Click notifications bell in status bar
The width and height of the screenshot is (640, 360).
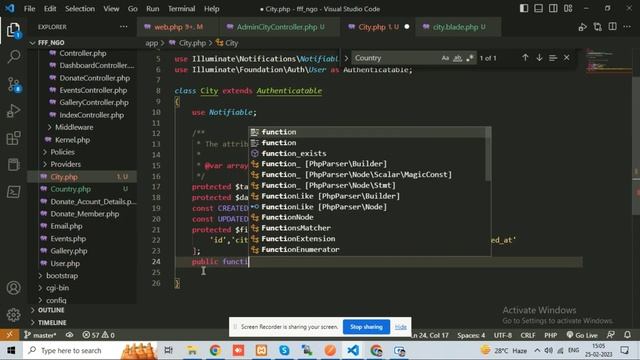pyautogui.click(x=627, y=335)
